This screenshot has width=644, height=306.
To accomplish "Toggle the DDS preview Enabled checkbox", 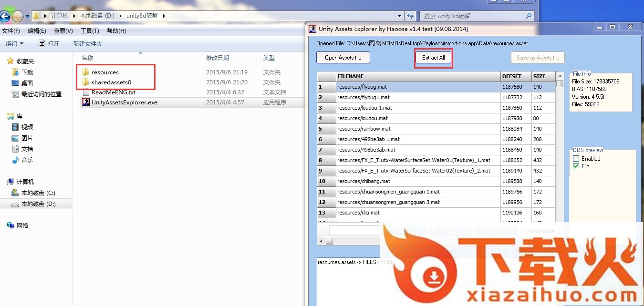I will [576, 159].
